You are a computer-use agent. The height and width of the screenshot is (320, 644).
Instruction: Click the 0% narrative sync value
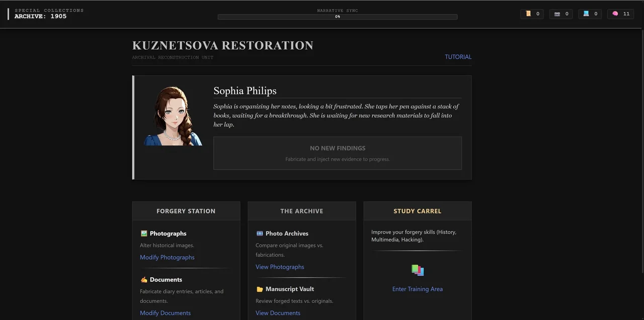[338, 17]
